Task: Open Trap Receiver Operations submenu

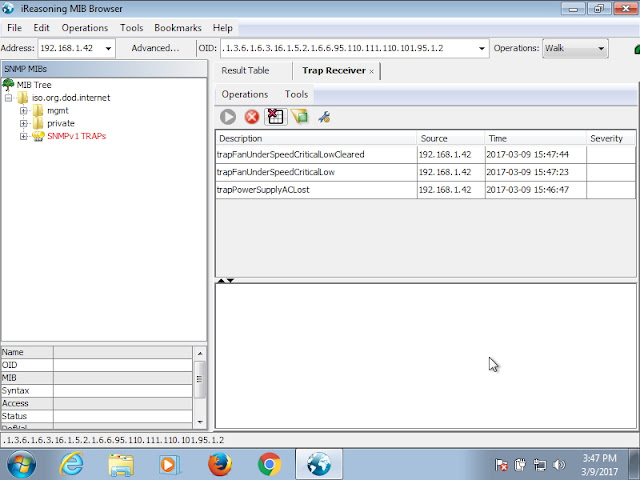Action: tap(244, 94)
